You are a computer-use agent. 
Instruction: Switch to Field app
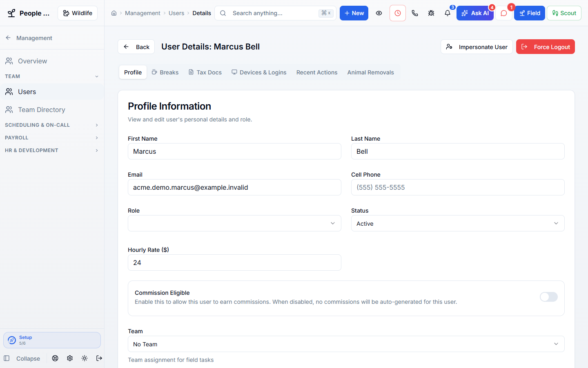(x=529, y=13)
